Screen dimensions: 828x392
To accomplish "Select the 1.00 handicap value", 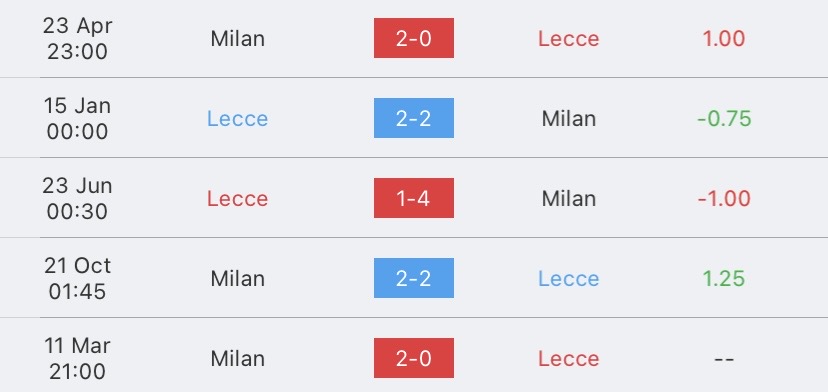I will [723, 39].
